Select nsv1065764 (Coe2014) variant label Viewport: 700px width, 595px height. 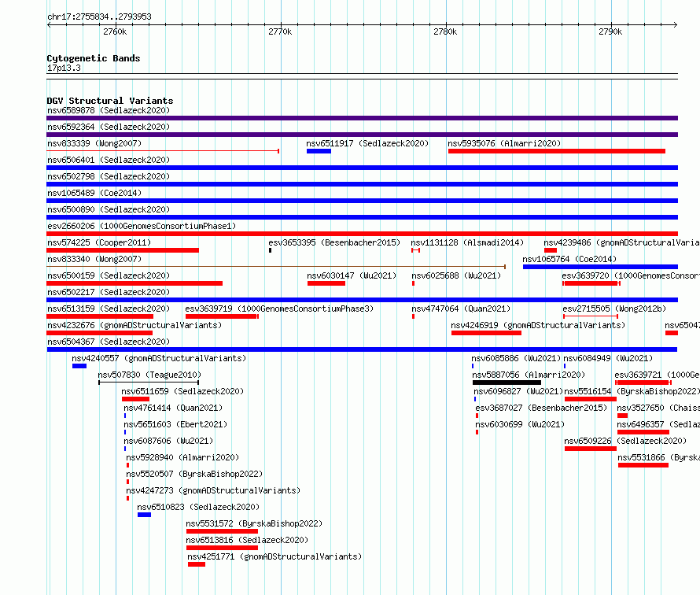[569, 259]
